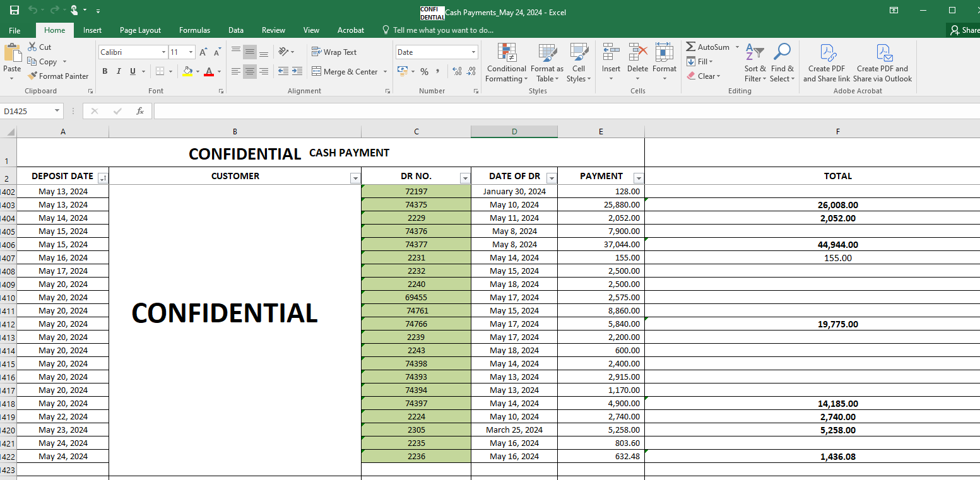Image resolution: width=980 pixels, height=480 pixels.
Task: Apply yellow Fill Color swatch
Action: pos(187,72)
